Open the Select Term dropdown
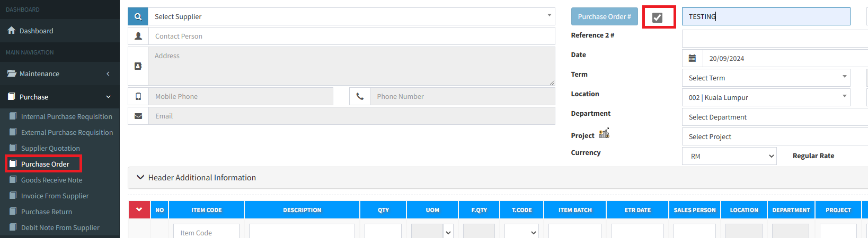Image resolution: width=868 pixels, height=238 pixels. (766, 78)
